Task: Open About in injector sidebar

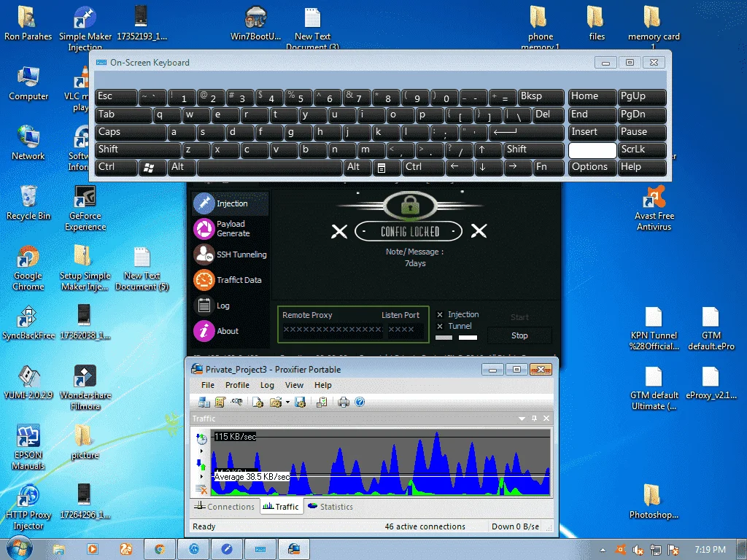Action: [231, 331]
